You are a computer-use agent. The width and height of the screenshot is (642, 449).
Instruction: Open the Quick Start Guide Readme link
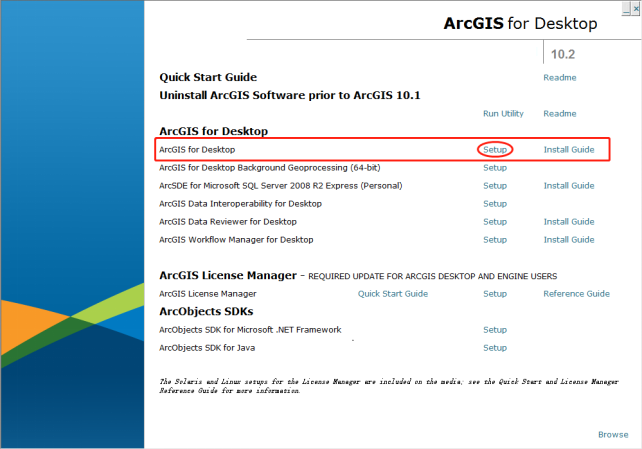tap(559, 77)
